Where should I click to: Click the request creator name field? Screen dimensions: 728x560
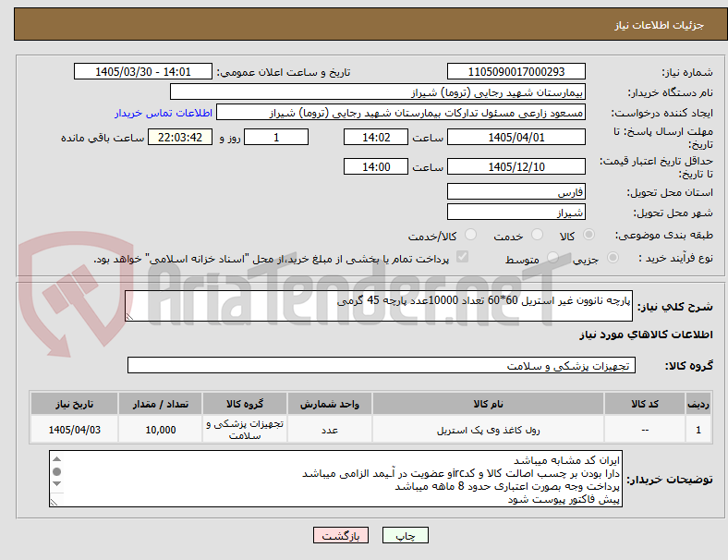point(401,113)
